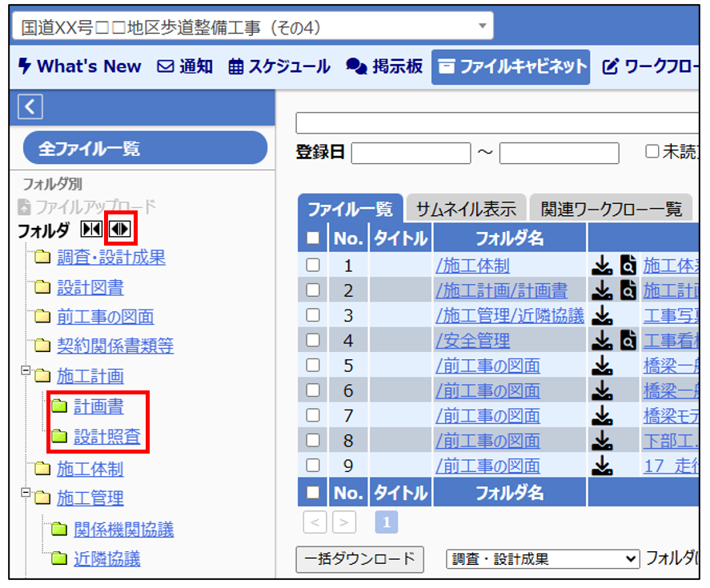710x588 pixels.
Task: Download the file in row 9
Action: [602, 466]
